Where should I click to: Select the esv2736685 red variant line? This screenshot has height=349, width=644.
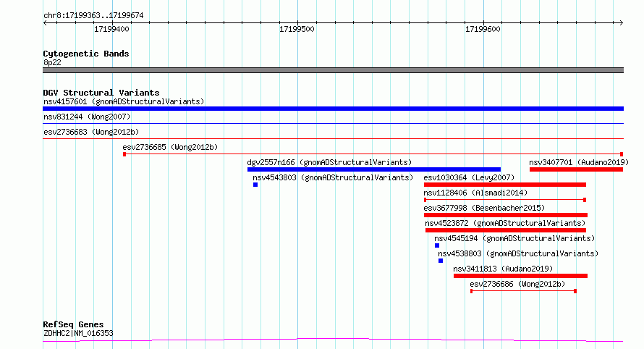tap(373, 154)
